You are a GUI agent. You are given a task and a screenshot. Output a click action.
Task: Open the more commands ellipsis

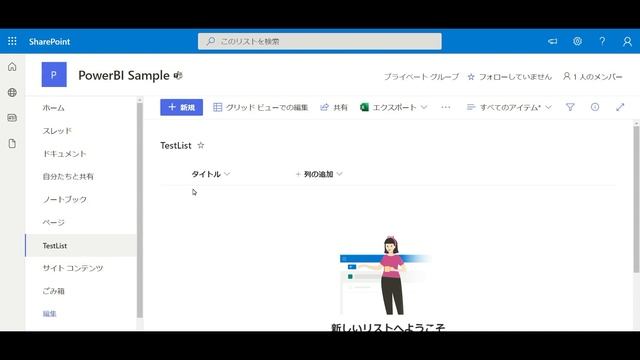tap(446, 107)
